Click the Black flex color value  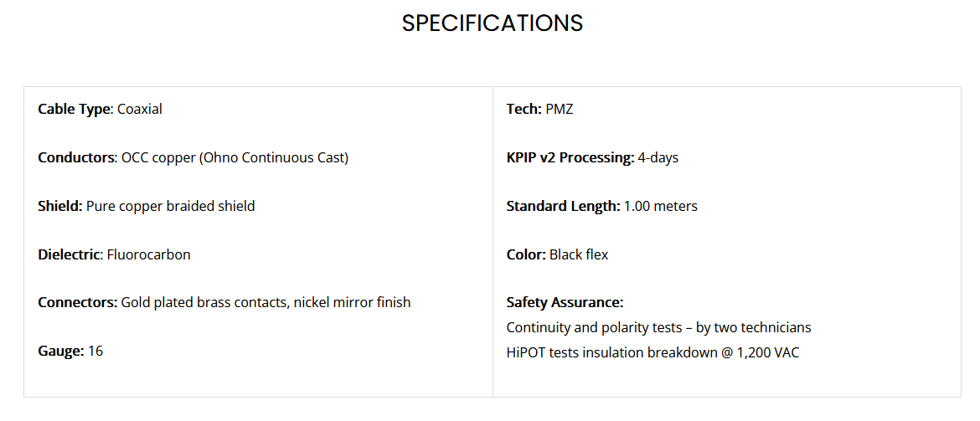pyautogui.click(x=579, y=254)
